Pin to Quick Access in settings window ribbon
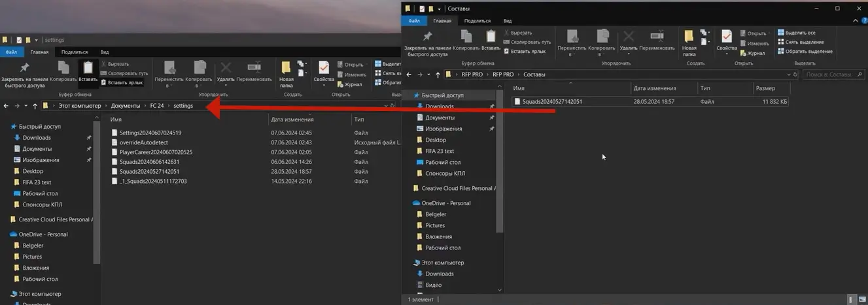Viewport: 868px width, 305px height. point(25,74)
